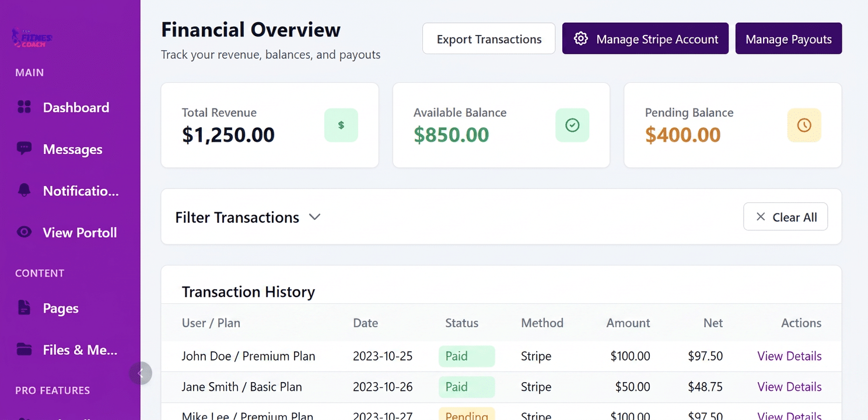Click the John Doe / Premium Plan cell
868x420 pixels.
[x=249, y=356]
